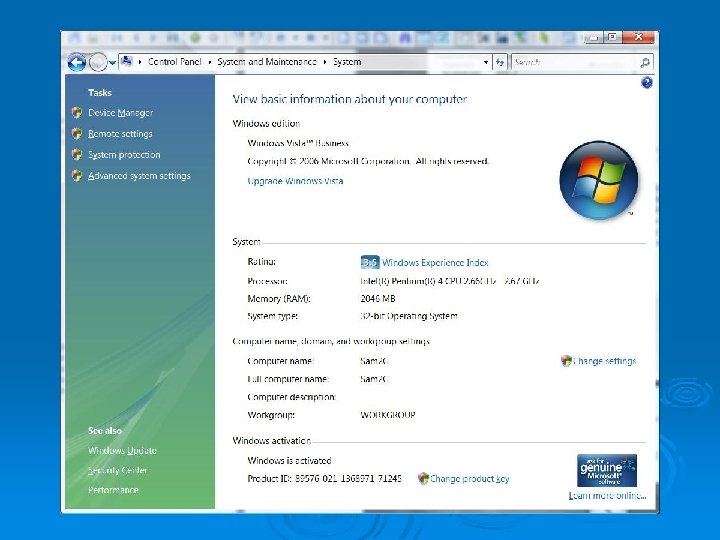Viewport: 720px width, 540px height.
Task: Open Help with the blue question mark
Action: click(x=647, y=83)
